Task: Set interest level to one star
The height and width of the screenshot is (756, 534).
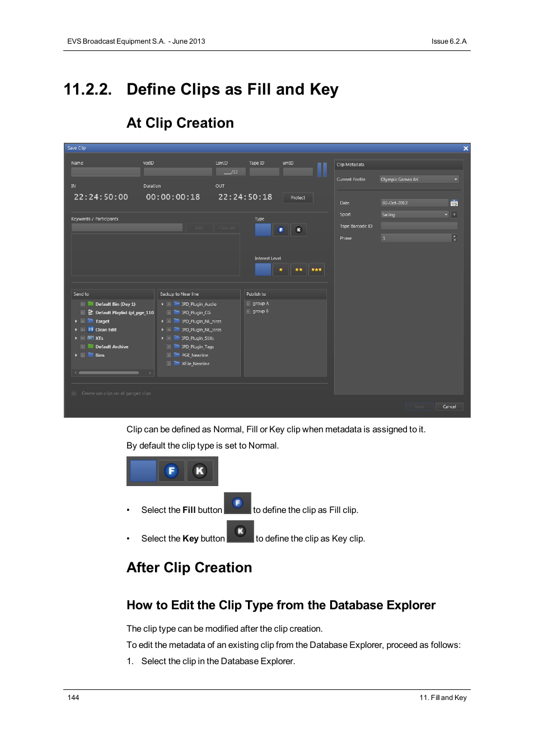Action: (280, 269)
